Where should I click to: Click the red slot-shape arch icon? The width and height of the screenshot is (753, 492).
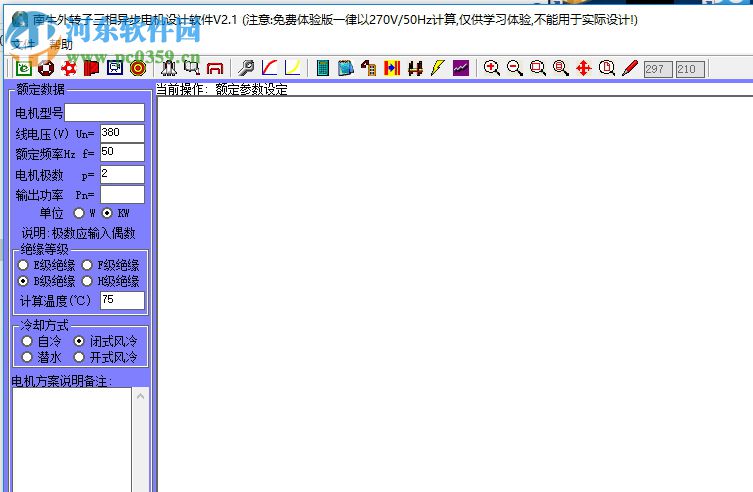coord(215,68)
